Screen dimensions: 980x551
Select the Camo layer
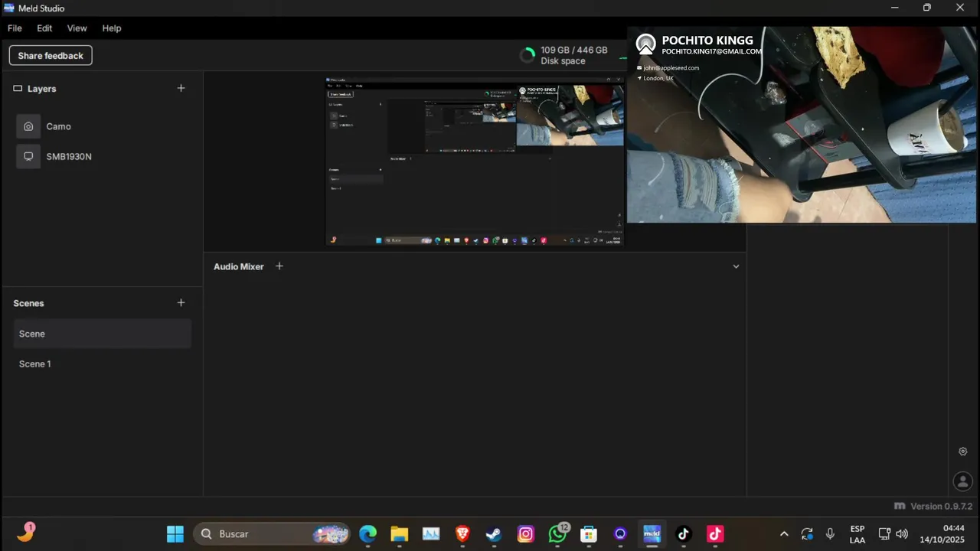point(102,126)
